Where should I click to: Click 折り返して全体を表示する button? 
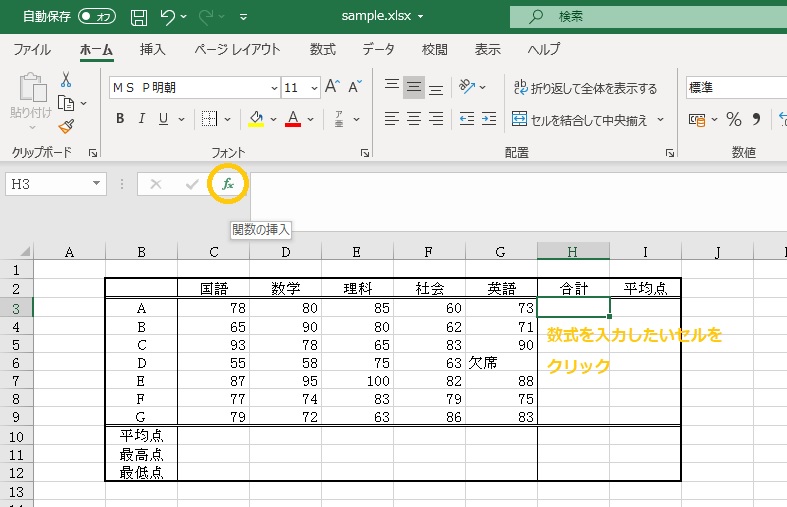point(584,88)
